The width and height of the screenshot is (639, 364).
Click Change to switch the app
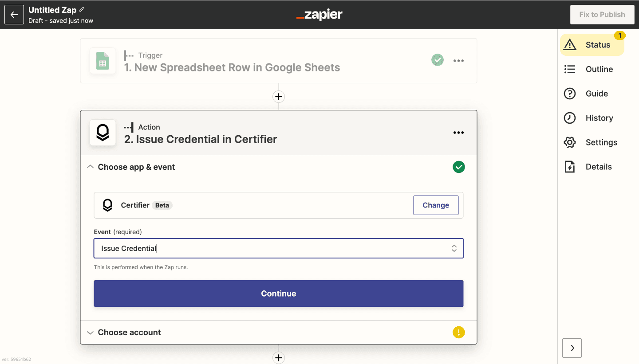(436, 205)
